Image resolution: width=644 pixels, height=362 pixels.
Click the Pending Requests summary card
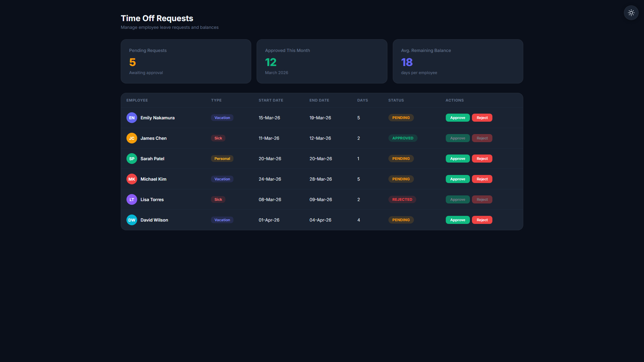click(x=186, y=61)
